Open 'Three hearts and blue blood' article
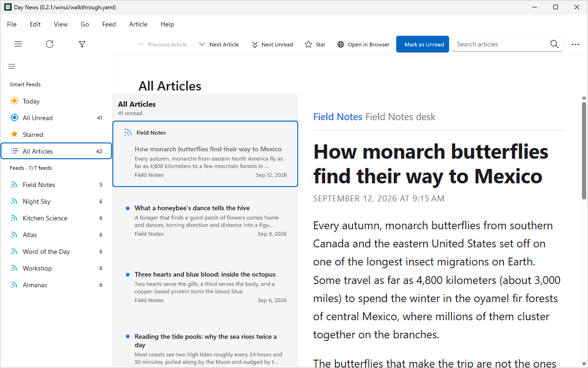 point(205,287)
